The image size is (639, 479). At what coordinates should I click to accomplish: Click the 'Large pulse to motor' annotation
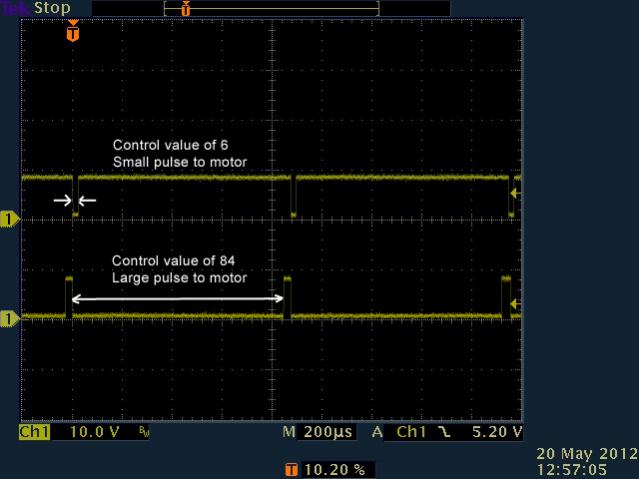tap(179, 278)
